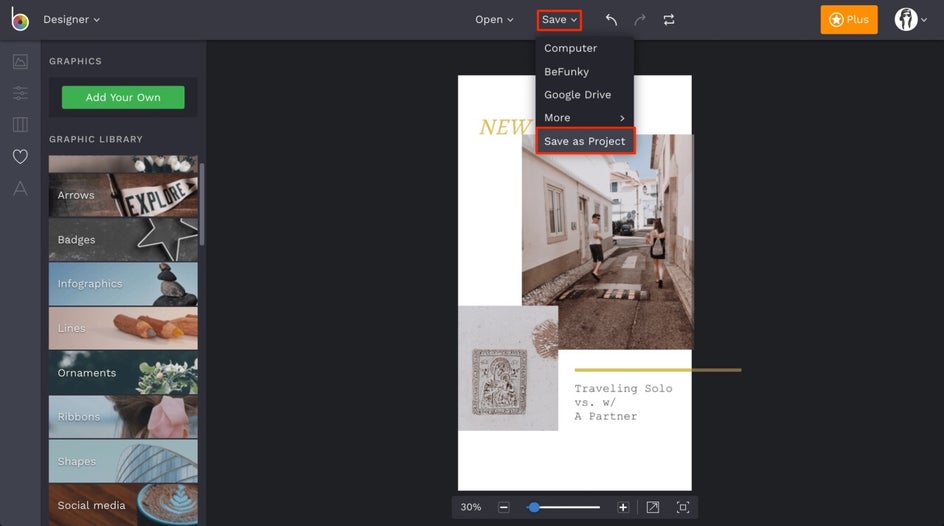Select the gold line on canvas
944x526 pixels.
coord(657,370)
